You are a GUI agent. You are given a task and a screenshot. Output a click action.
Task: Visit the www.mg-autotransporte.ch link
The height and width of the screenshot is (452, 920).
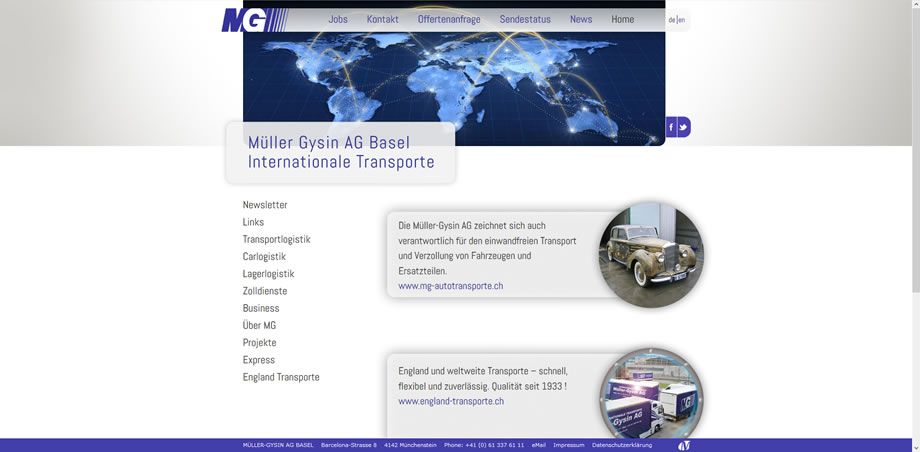tap(450, 286)
